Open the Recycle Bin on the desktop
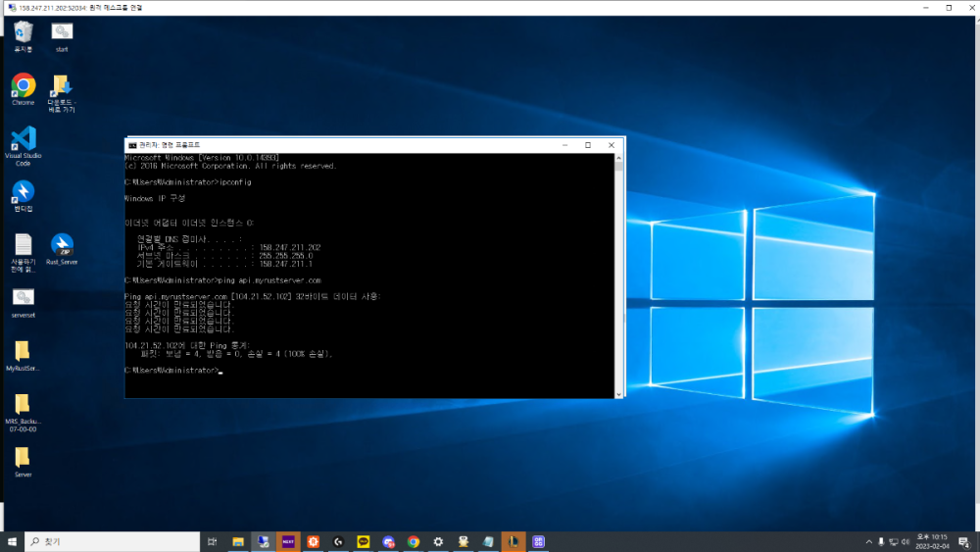980x552 pixels. 23,33
